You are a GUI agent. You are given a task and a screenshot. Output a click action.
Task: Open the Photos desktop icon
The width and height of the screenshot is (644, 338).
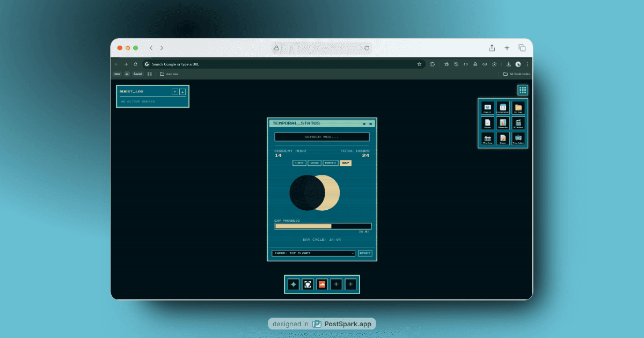pyautogui.click(x=487, y=138)
